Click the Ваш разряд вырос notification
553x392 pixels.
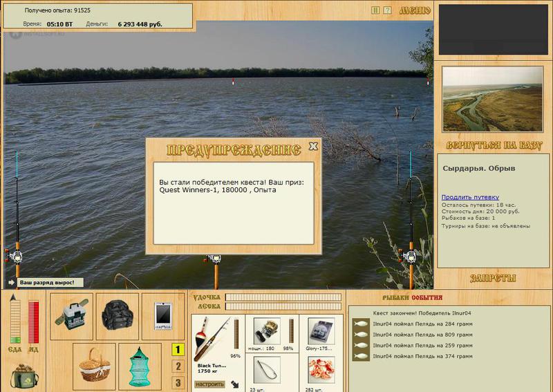point(50,283)
